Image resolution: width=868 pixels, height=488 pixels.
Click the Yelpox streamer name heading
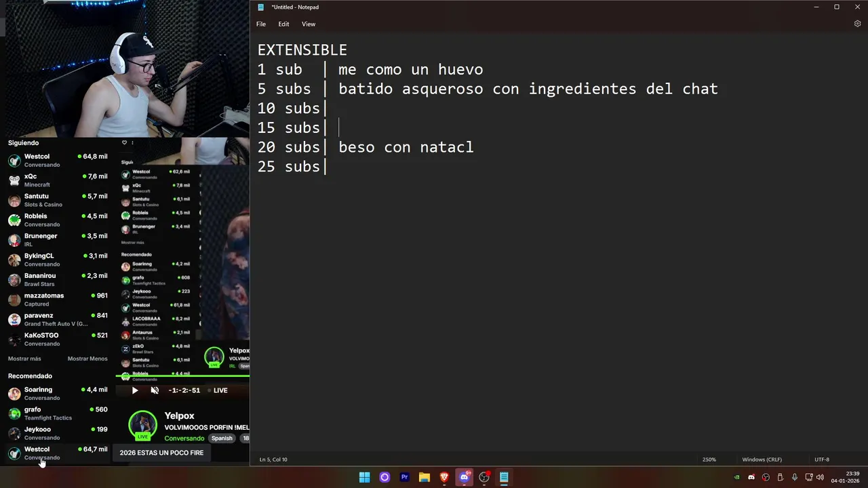pyautogui.click(x=179, y=415)
